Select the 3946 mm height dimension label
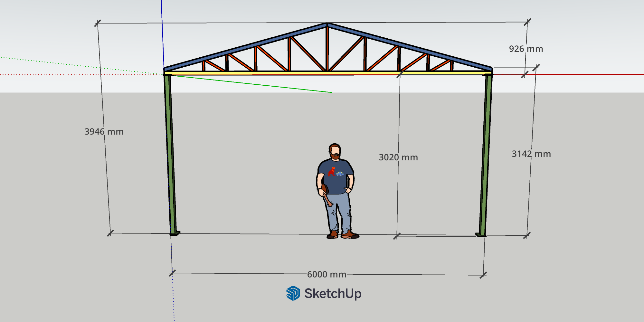644x322 pixels. point(104,132)
